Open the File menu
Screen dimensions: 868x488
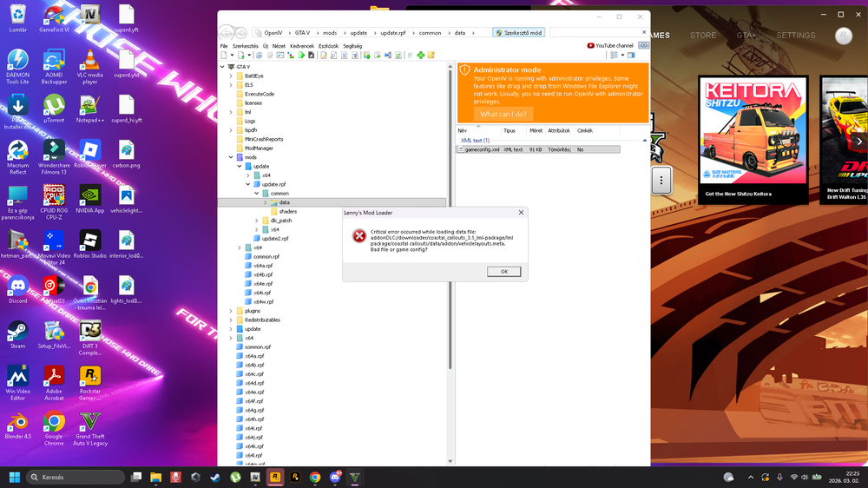(224, 46)
